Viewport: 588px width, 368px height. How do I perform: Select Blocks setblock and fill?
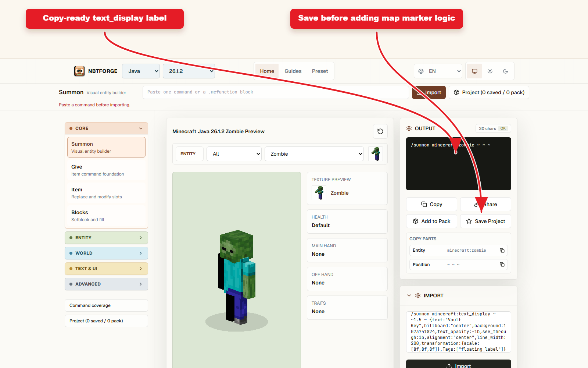tap(107, 216)
